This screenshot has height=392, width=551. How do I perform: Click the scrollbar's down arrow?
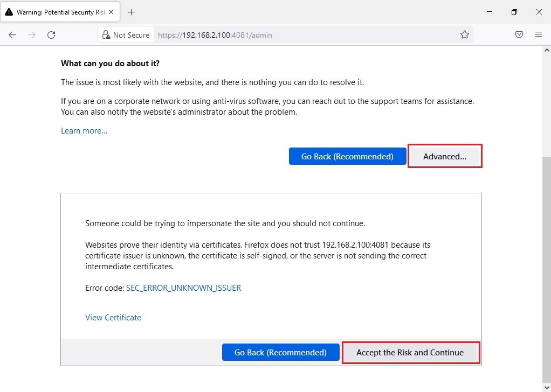[x=546, y=388]
